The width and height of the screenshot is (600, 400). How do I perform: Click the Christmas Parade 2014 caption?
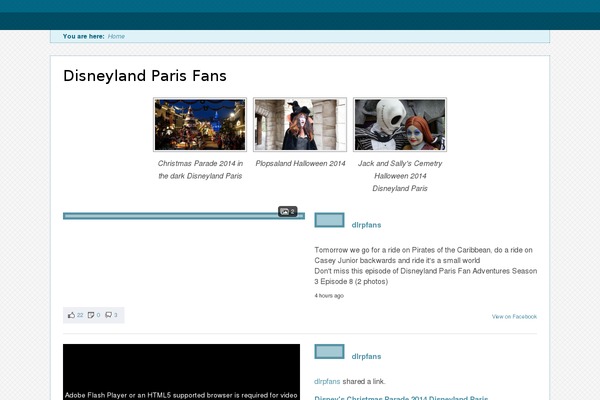200,170
